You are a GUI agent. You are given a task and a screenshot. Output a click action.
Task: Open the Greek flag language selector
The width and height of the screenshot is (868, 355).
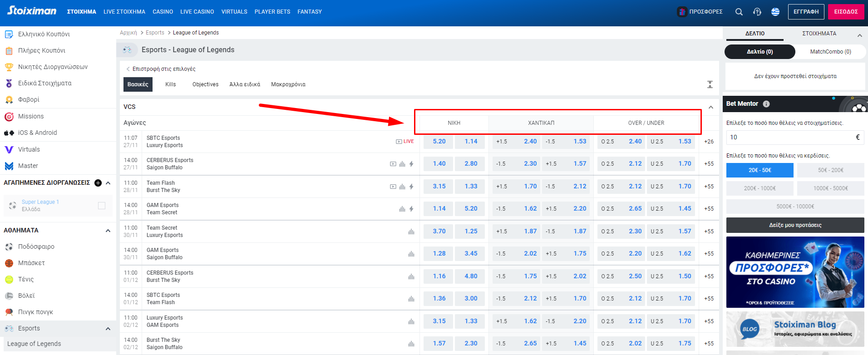click(x=775, y=12)
